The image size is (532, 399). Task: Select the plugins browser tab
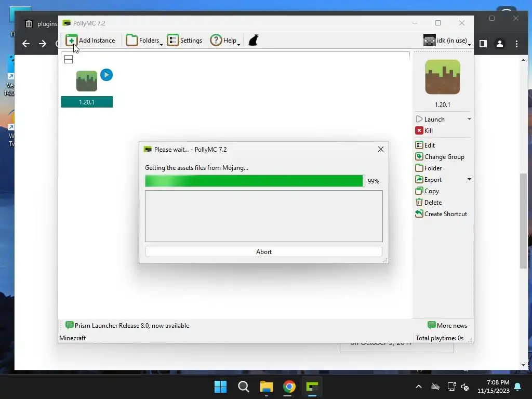point(40,24)
